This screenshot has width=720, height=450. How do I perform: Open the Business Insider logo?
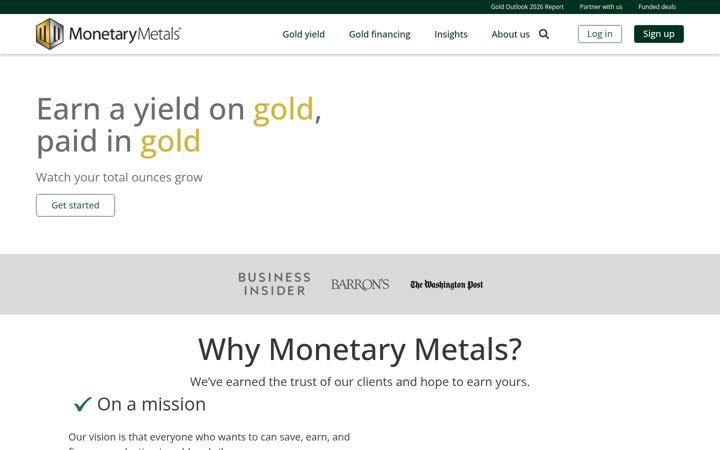pos(274,284)
